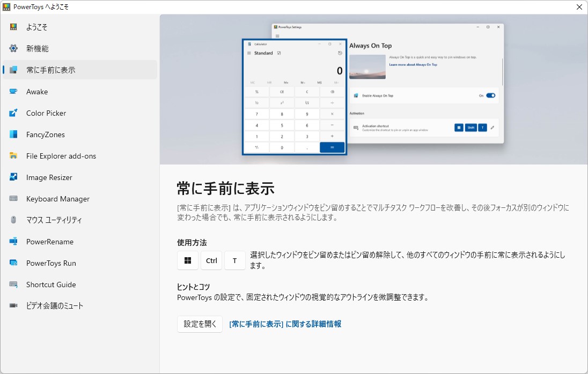Click the PowerRename icon in the sidebar
Screen dimensions: 588x374
point(14,242)
